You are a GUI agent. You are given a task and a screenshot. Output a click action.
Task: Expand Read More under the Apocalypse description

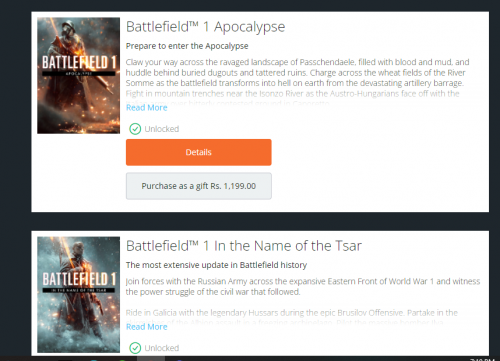(147, 108)
